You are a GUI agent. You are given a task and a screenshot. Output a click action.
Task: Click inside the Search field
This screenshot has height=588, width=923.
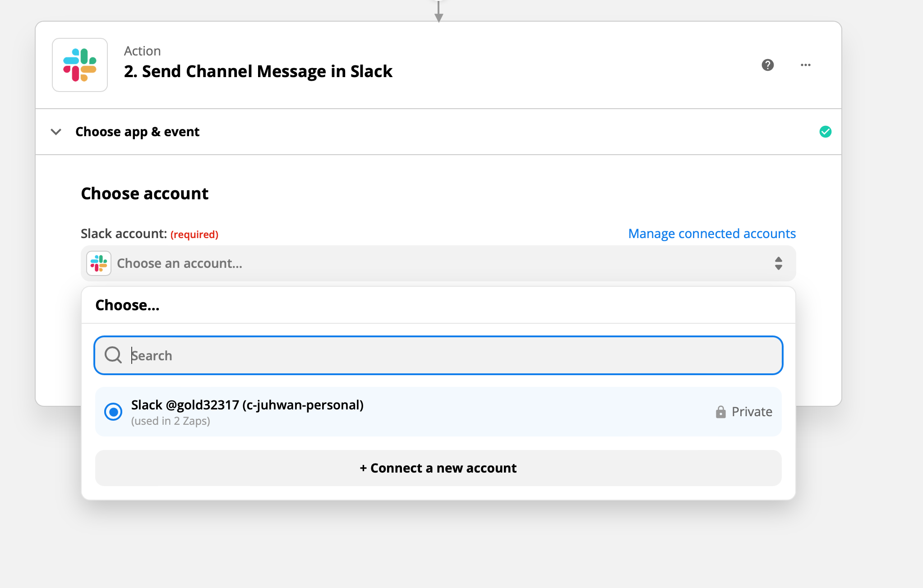tap(406, 355)
